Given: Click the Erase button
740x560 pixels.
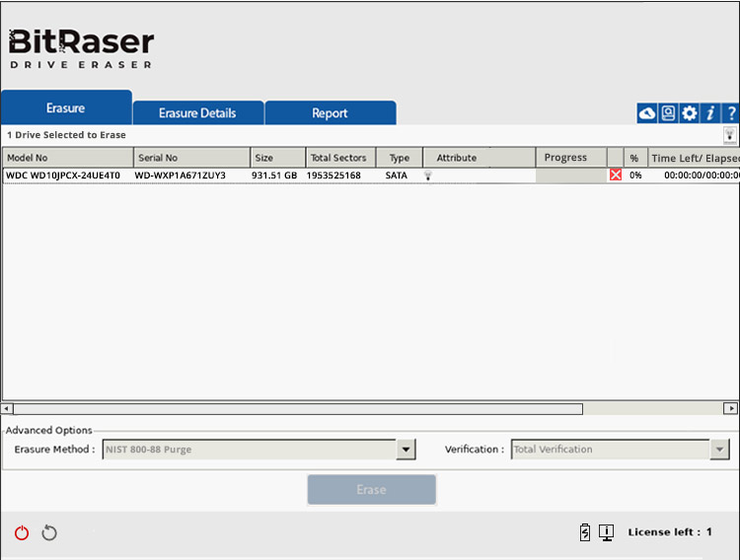Looking at the screenshot, I should (371, 490).
